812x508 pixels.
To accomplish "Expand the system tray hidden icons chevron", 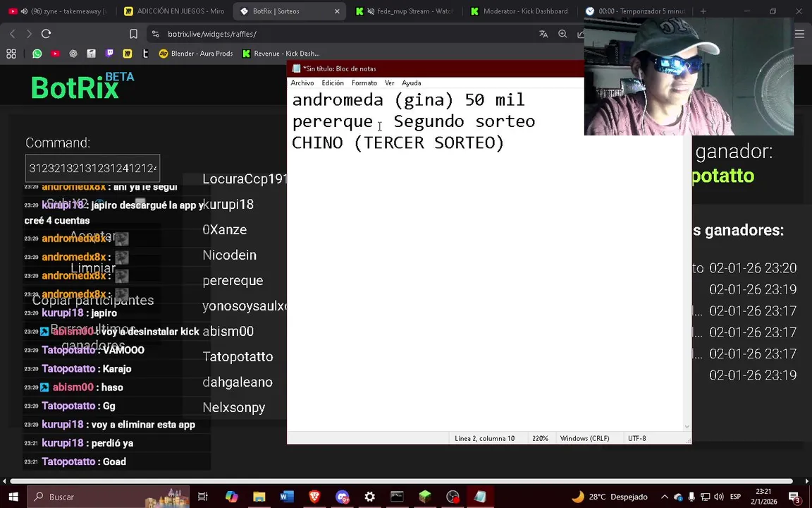I will [x=665, y=497].
